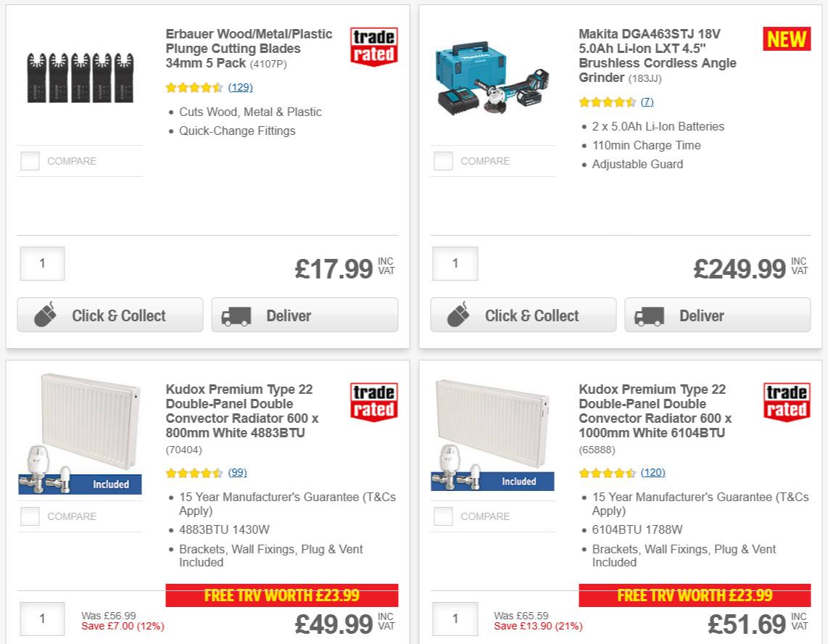Open the Makita DGA463STJ product title

[656, 56]
